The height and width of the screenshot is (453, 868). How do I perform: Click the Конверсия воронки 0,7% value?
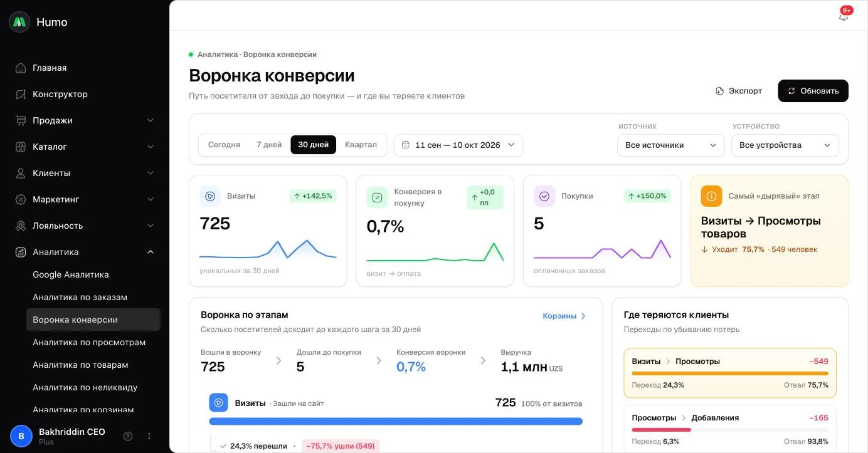click(411, 367)
